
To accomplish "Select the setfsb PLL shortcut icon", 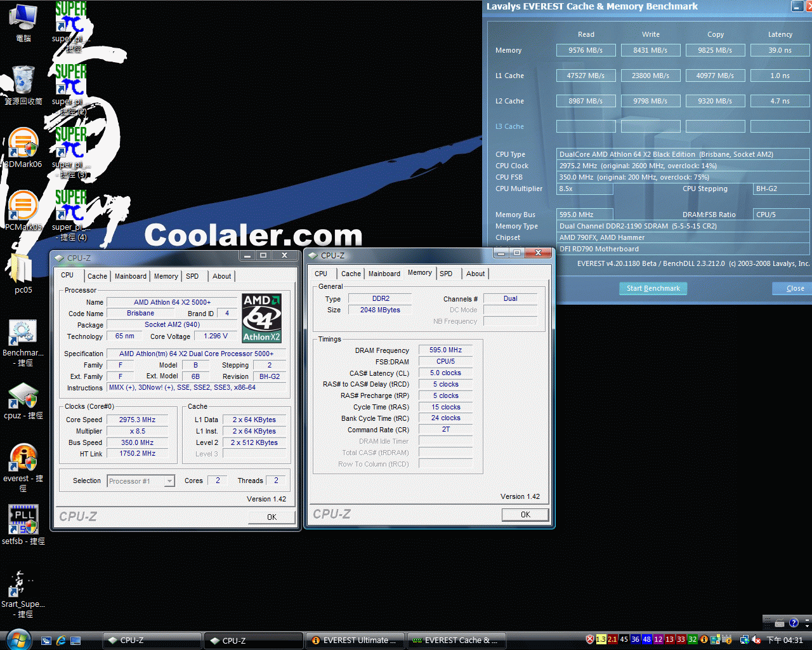I will coord(23,524).
